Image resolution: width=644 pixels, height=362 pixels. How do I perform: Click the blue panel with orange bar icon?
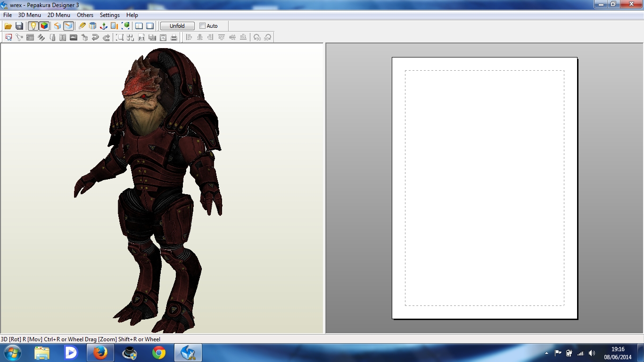(x=115, y=26)
